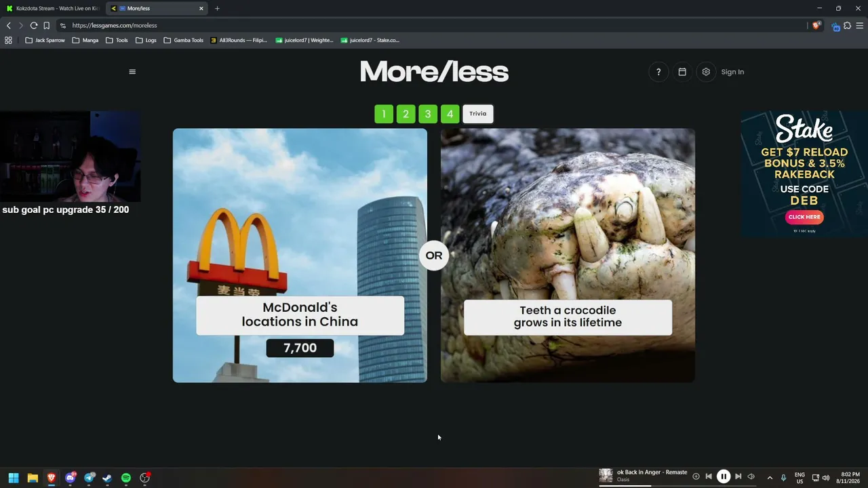Select round 2 indicator
This screenshot has height=488, width=868.
point(406,114)
